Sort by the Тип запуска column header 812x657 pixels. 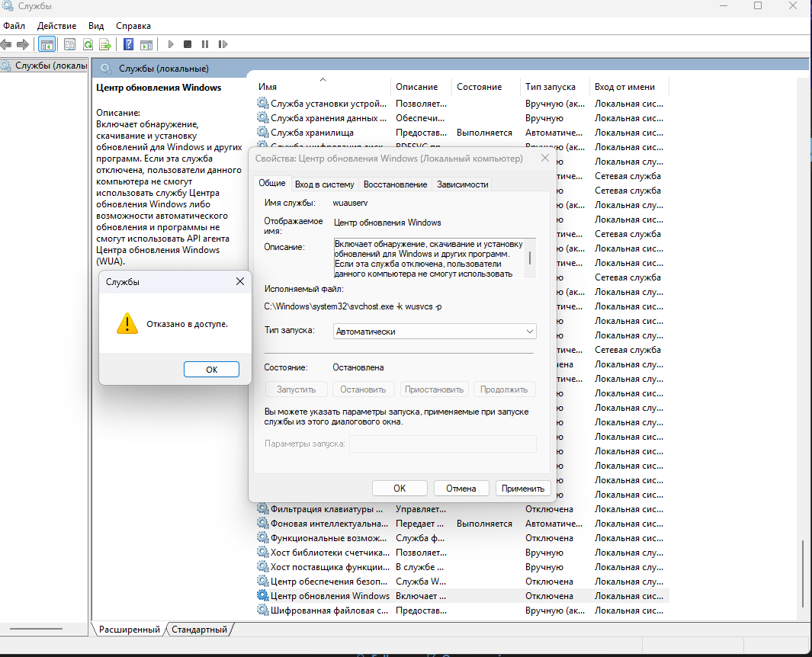554,87
